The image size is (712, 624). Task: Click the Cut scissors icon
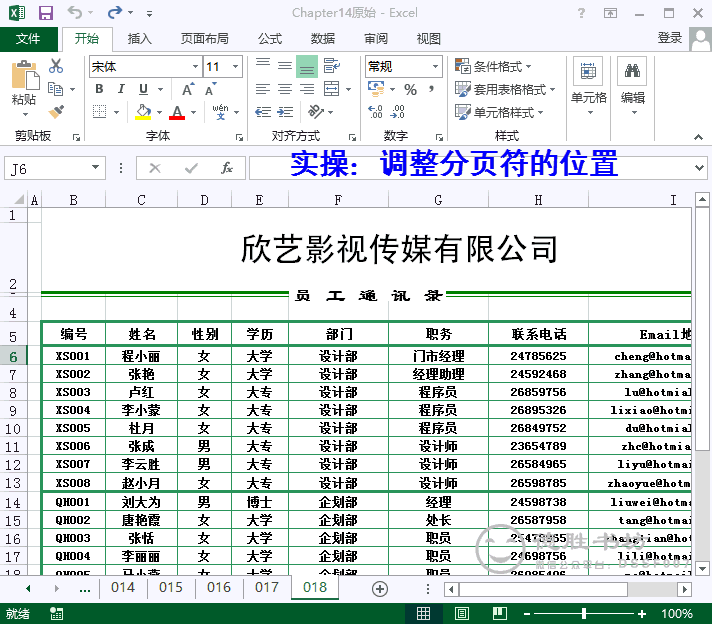click(56, 66)
